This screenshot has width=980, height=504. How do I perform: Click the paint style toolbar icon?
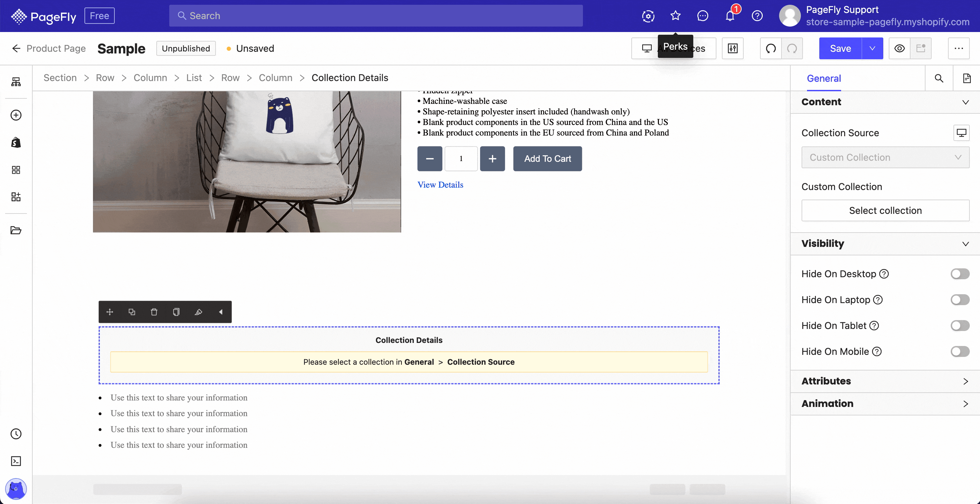[198, 312]
